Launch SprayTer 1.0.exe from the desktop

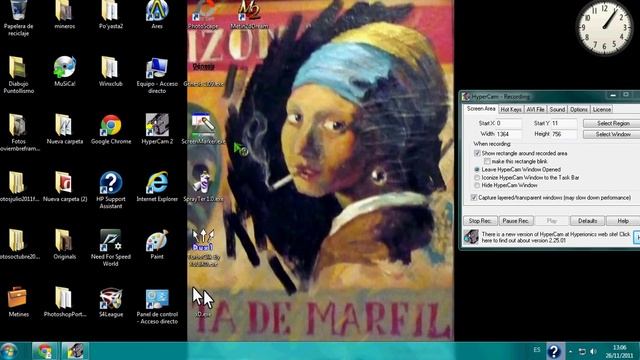click(x=203, y=187)
